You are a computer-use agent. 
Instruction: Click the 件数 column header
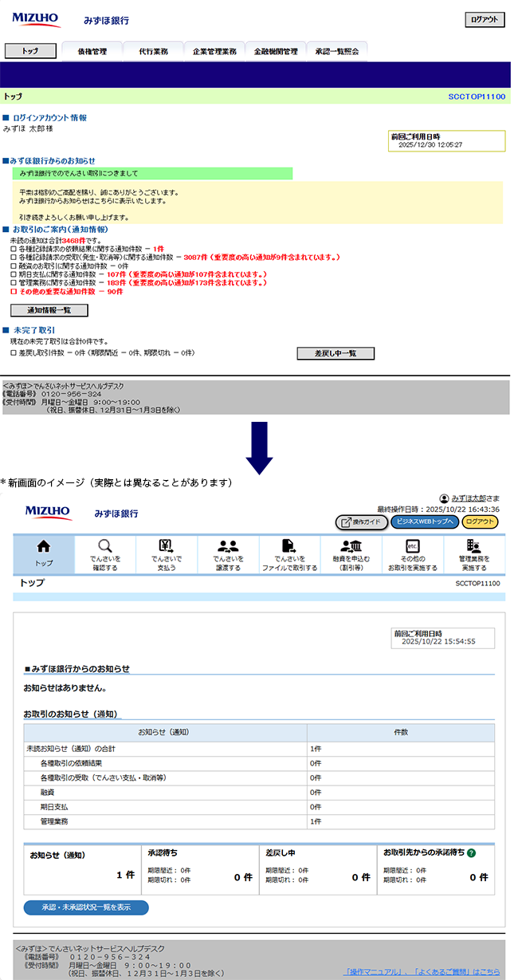tap(401, 732)
